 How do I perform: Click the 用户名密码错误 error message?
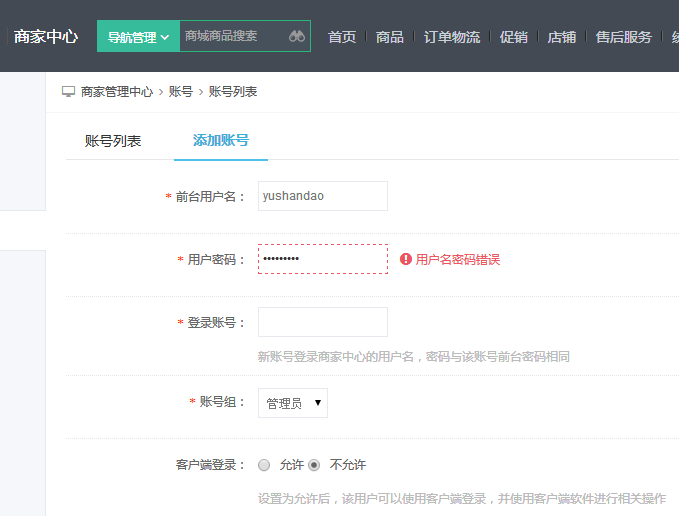[x=458, y=259]
